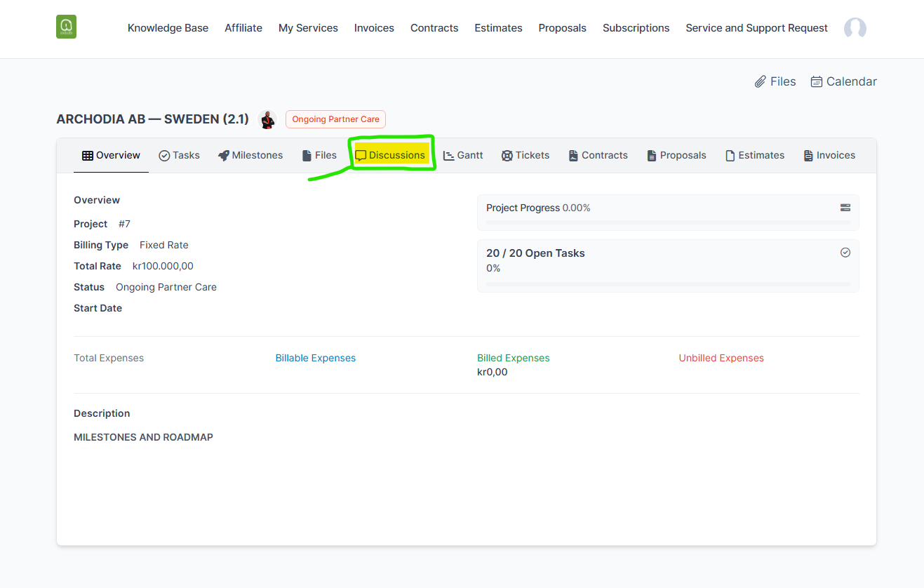This screenshot has width=924, height=588.
Task: Open the Discussions tab
Action: (390, 155)
